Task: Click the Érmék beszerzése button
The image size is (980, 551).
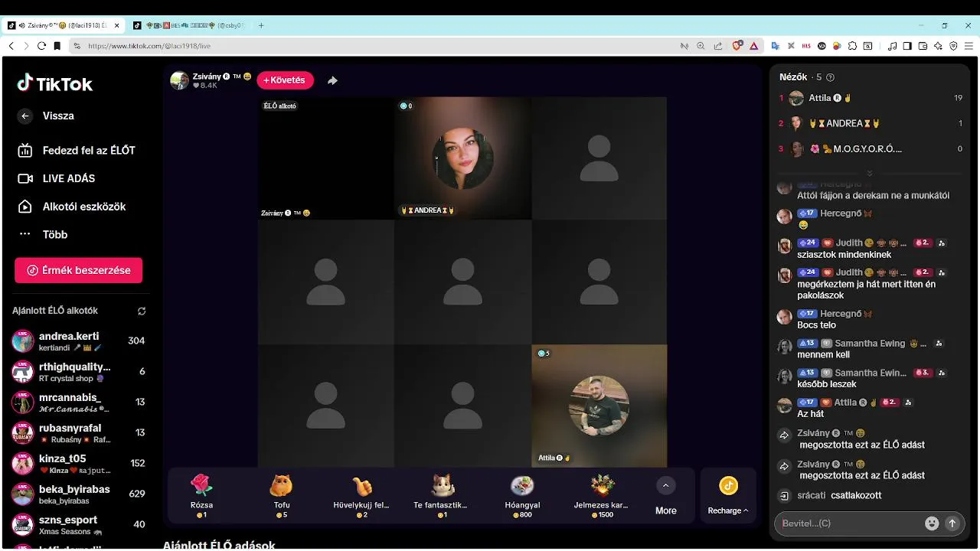Action: click(78, 270)
